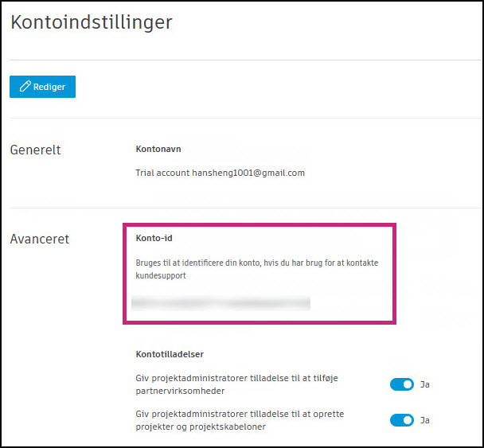Click the Kontonavn field label
Image resolution: width=484 pixels, height=448 pixels.
(x=158, y=149)
